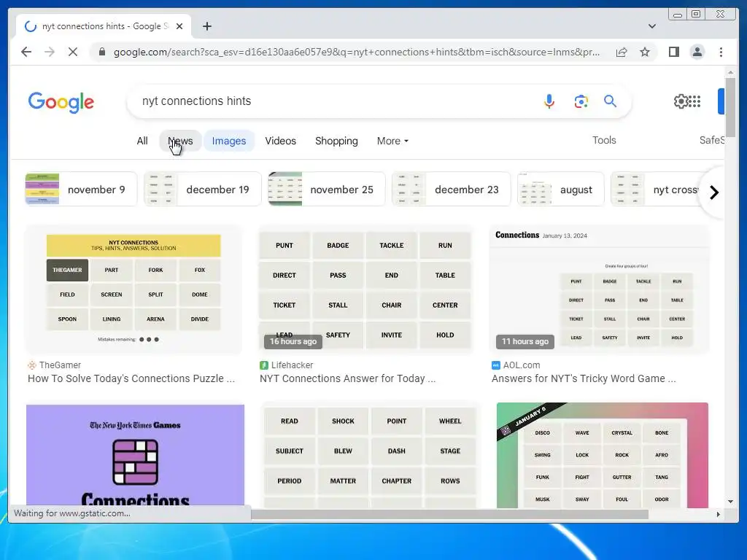
Task: Open Chrome's three-dot menu
Action: click(721, 52)
